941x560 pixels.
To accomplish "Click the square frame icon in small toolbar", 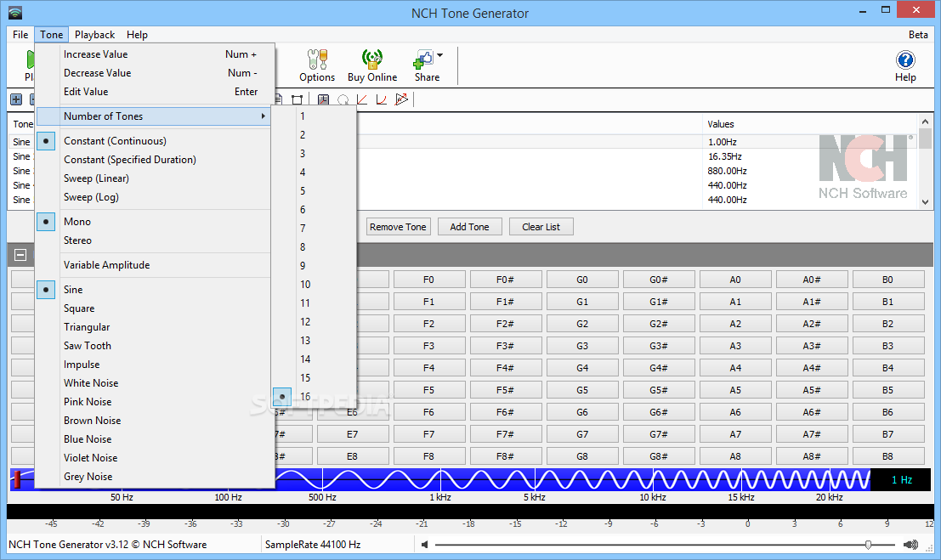I will click(x=297, y=99).
